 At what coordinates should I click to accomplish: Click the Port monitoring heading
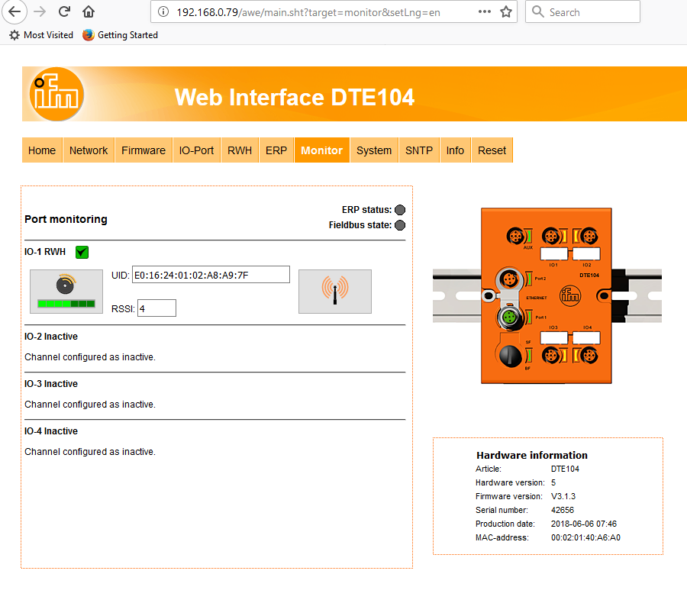(x=66, y=219)
